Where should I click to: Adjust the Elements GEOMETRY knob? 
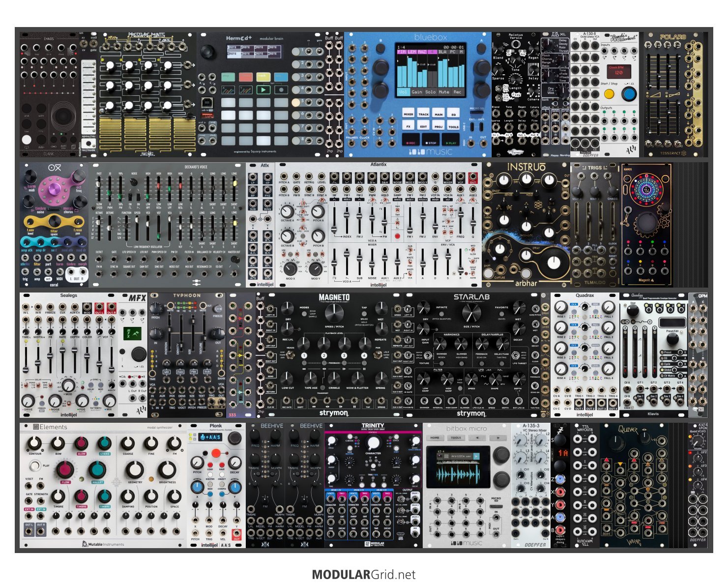(x=135, y=470)
